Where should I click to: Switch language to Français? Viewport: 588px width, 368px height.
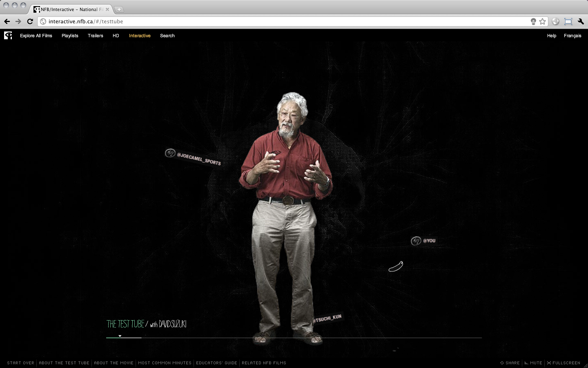pyautogui.click(x=572, y=36)
